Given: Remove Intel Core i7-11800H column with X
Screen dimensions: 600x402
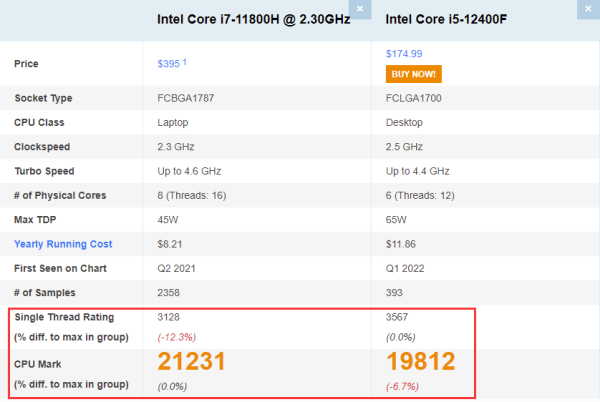Looking at the screenshot, I should (x=360, y=9).
